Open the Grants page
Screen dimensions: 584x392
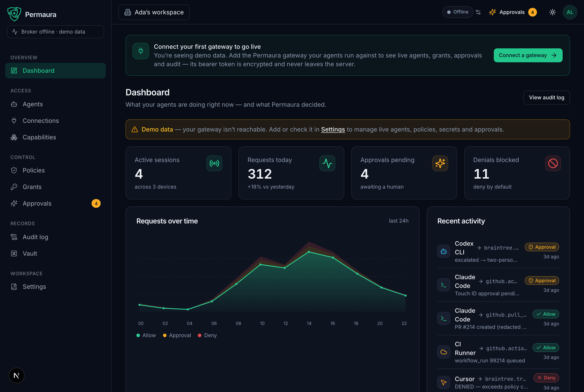click(56, 187)
